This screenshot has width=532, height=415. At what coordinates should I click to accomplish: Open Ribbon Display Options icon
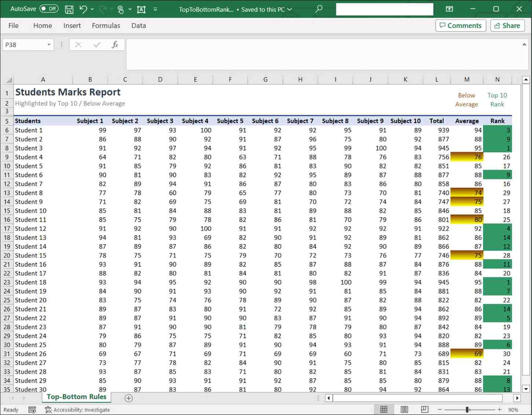pyautogui.click(x=449, y=9)
